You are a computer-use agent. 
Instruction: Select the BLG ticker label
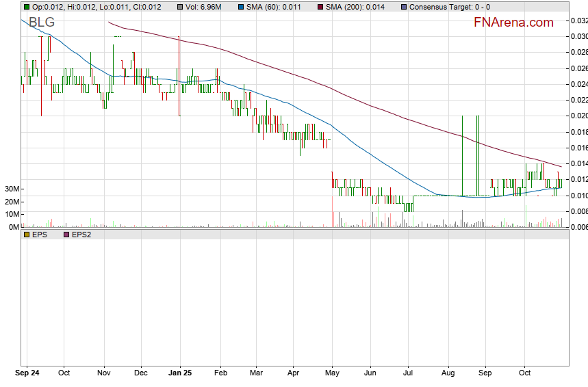(41, 23)
